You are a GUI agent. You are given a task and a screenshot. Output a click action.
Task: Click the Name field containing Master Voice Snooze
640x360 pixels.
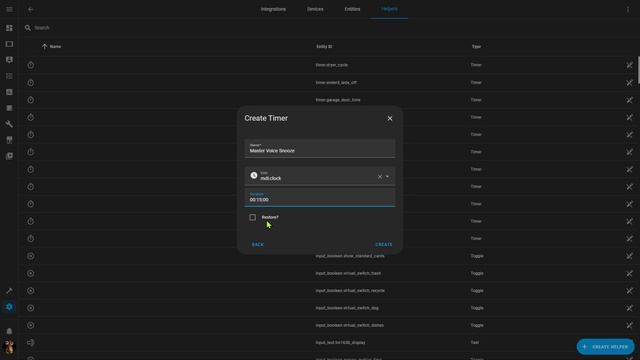320,148
